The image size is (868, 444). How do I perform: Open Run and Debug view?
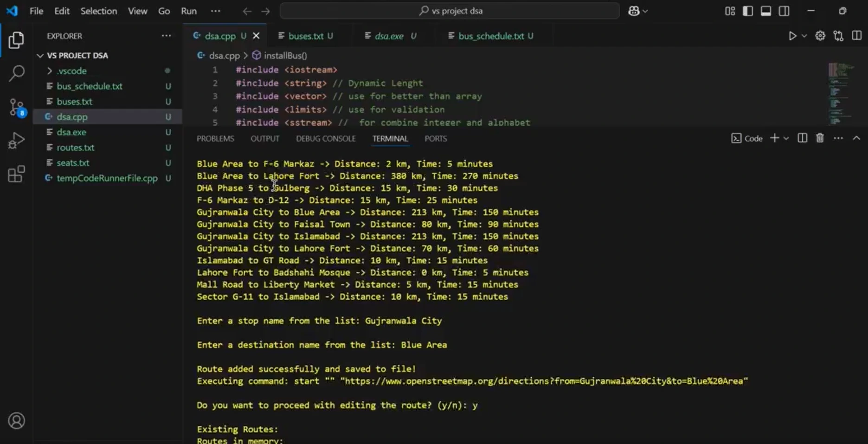pos(16,141)
